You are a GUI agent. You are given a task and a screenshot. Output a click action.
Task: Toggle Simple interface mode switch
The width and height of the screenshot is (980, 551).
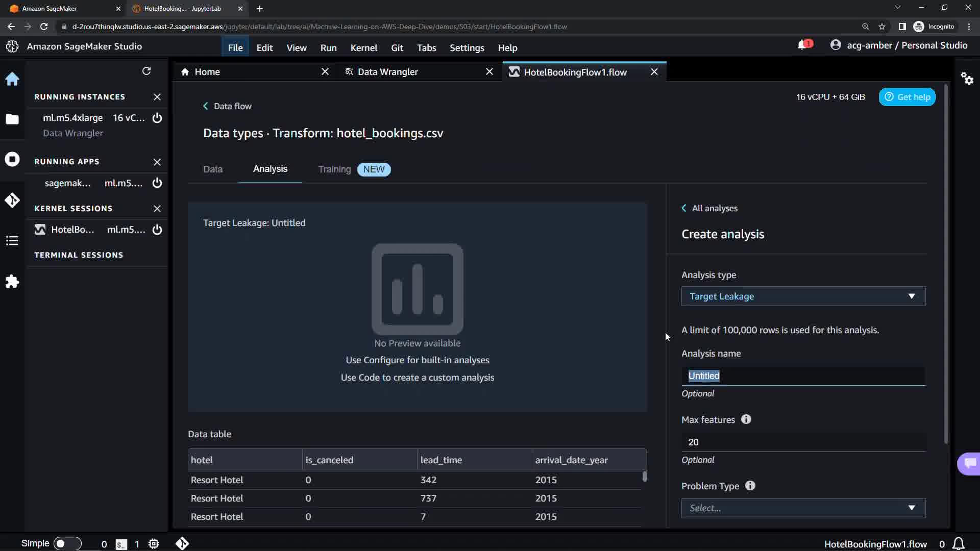point(67,543)
